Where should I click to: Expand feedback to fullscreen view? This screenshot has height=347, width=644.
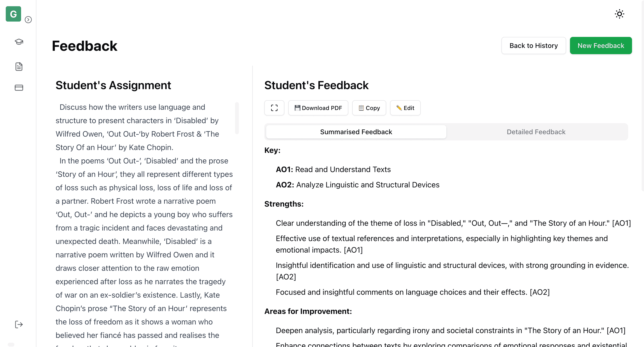point(274,108)
